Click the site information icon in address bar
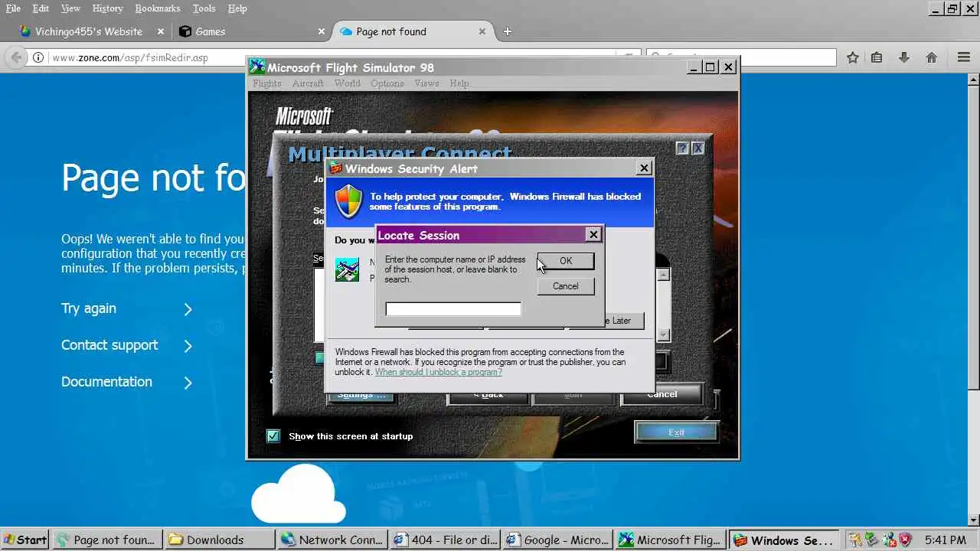This screenshot has height=551, width=980. pyautogui.click(x=38, y=57)
